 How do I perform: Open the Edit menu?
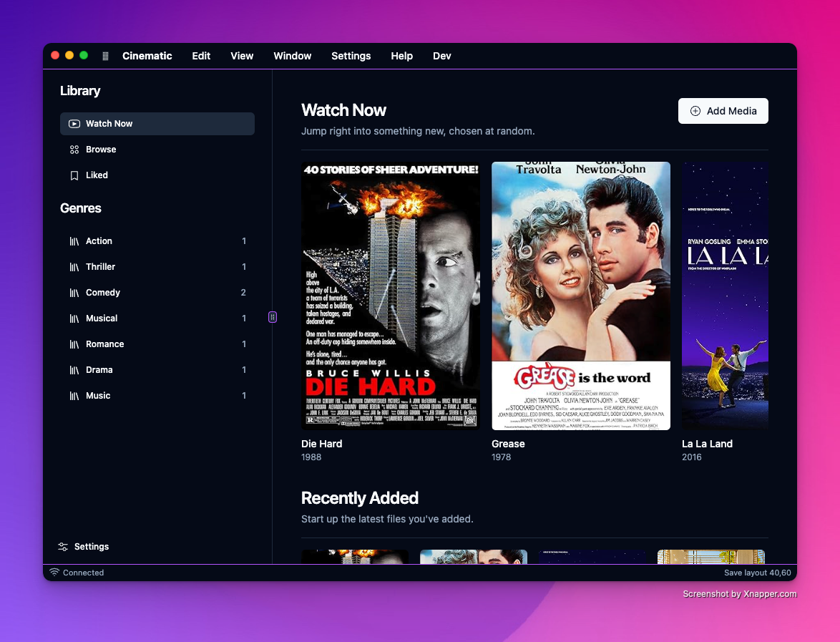[x=201, y=56]
